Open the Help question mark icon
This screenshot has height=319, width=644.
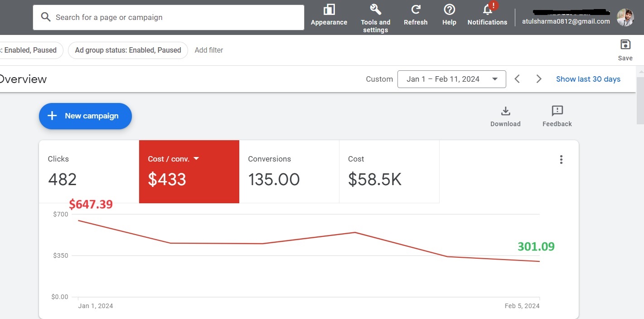(x=449, y=10)
